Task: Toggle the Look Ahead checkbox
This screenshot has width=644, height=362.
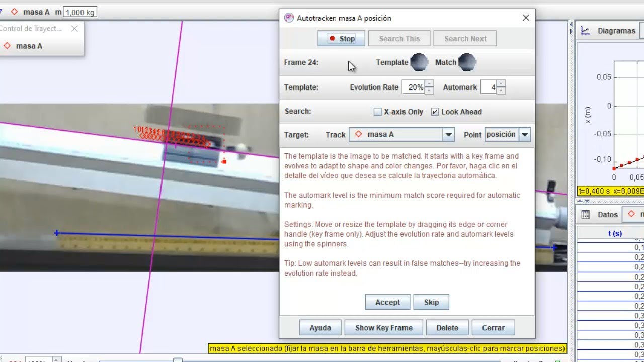Action: (435, 112)
